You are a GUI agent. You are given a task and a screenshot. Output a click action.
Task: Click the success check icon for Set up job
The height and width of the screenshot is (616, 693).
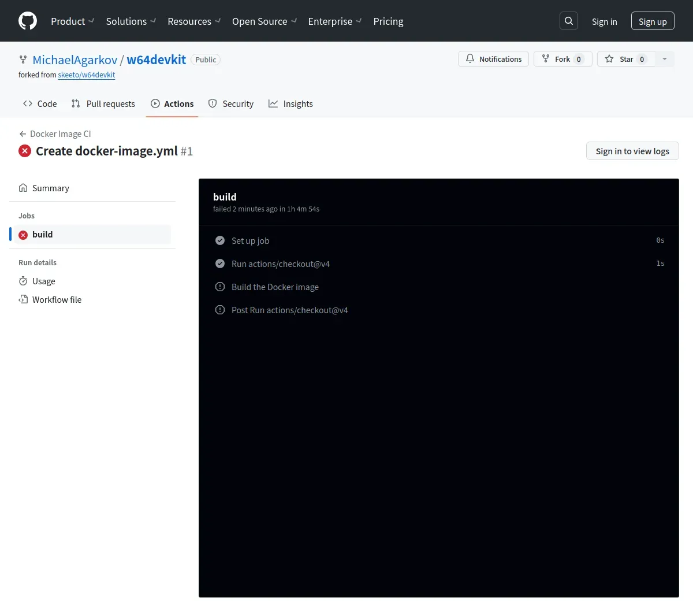(x=220, y=240)
